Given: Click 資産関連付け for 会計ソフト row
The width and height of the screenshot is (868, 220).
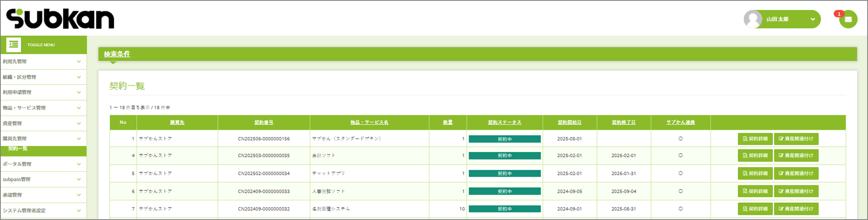Looking at the screenshot, I should 796,155.
